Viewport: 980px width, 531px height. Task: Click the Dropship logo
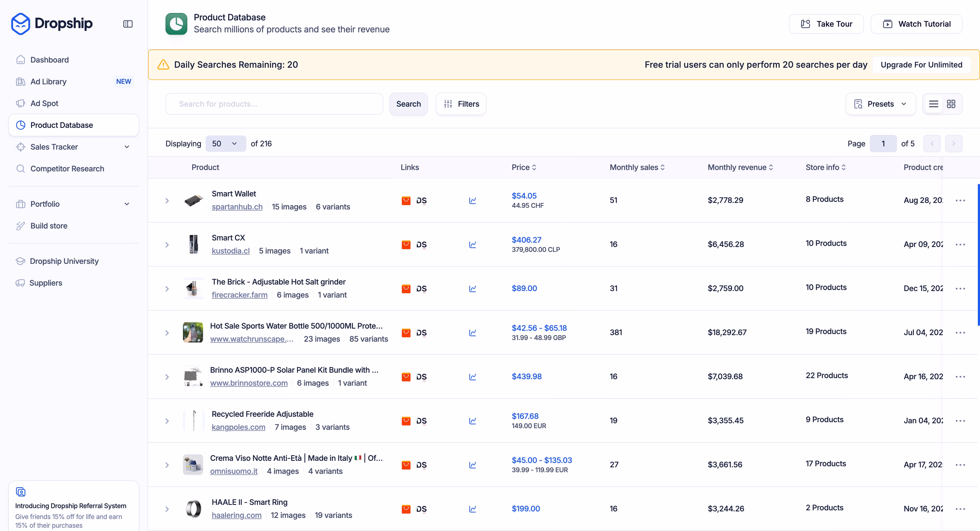point(52,24)
